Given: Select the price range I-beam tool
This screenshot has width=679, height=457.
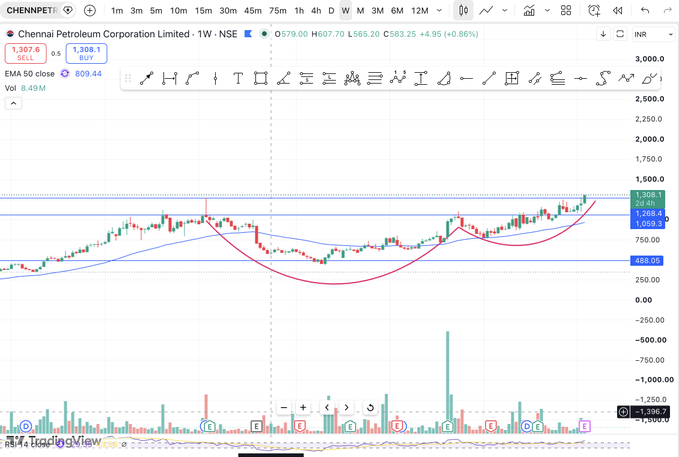Looking at the screenshot, I should 420,78.
